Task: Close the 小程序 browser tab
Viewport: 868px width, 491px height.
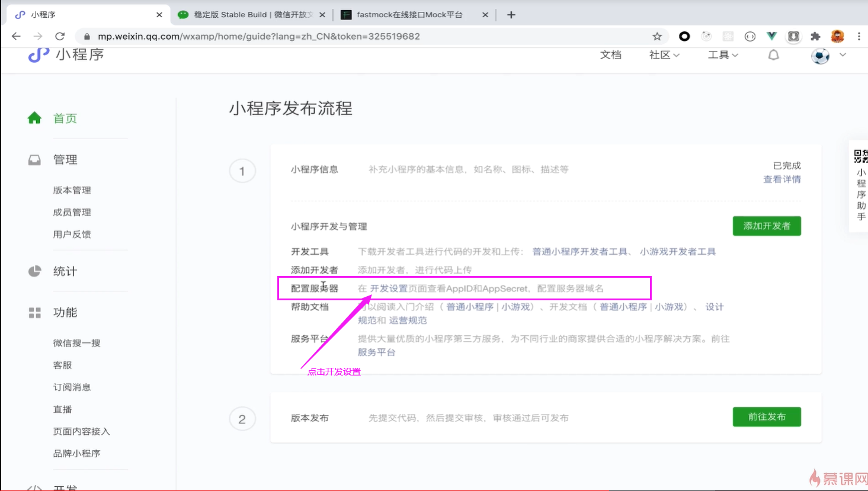Action: tap(159, 15)
